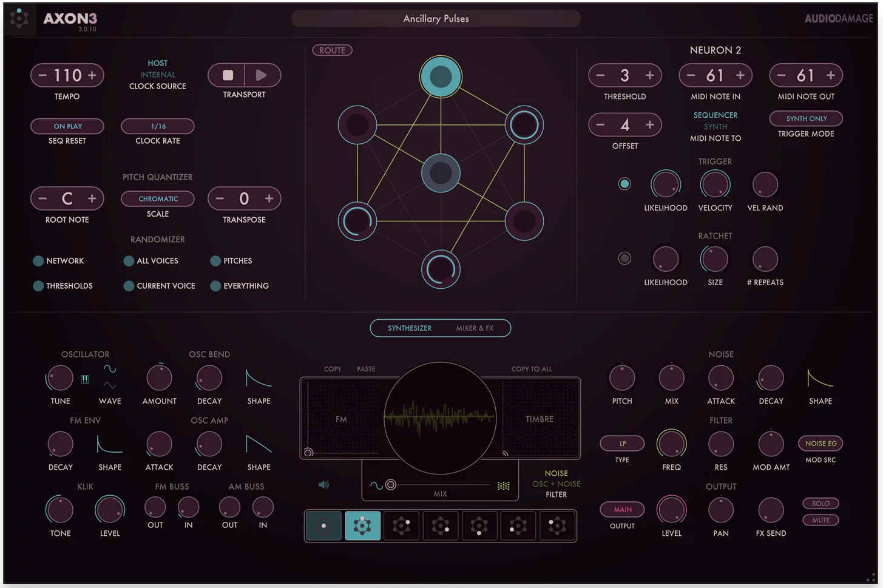Click the oscillator tune keyboard icon

point(85,379)
